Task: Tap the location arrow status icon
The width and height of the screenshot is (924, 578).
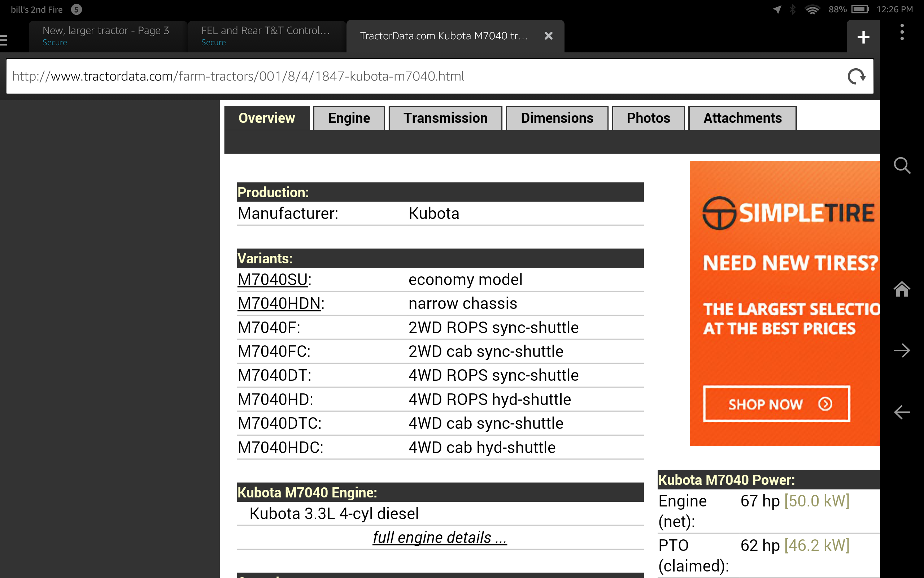Action: [777, 9]
